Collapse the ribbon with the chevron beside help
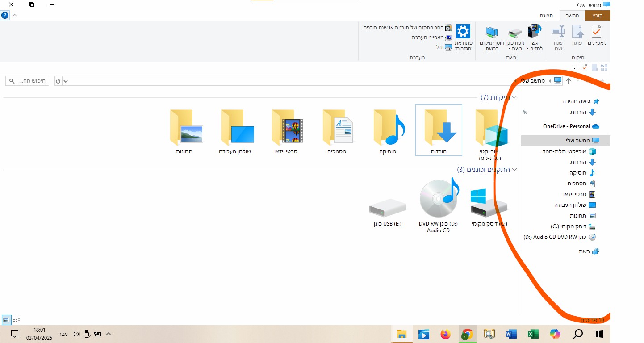This screenshot has width=644, height=343. [15, 15]
